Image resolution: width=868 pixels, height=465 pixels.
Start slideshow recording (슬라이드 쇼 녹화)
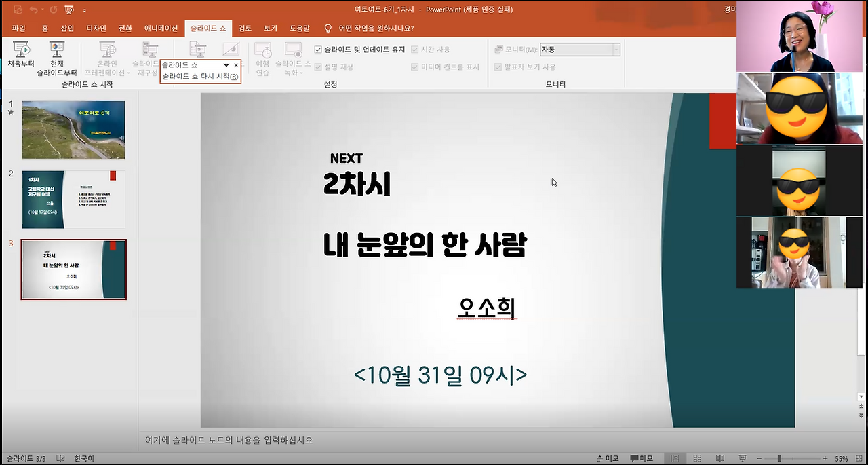click(292, 54)
